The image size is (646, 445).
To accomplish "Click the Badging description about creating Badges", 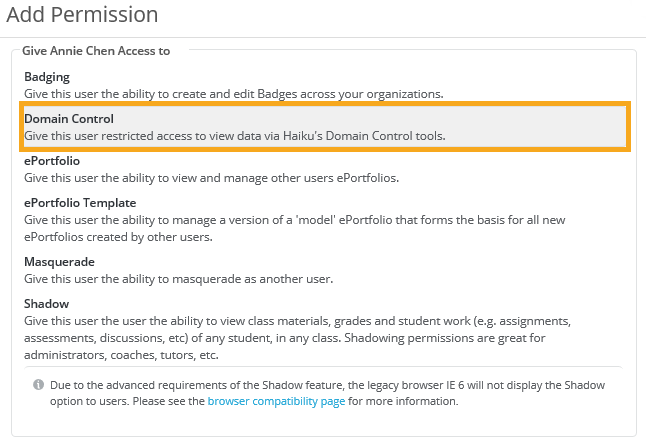I will click(233, 93).
